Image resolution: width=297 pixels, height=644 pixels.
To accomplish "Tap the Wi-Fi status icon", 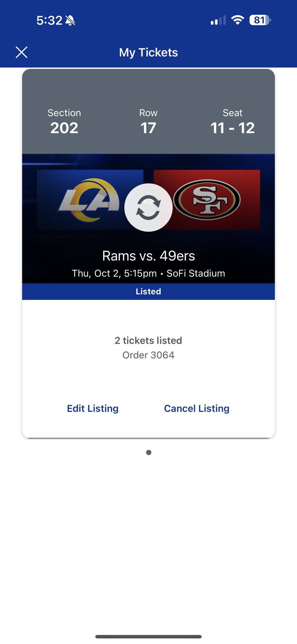I will pyautogui.click(x=237, y=20).
